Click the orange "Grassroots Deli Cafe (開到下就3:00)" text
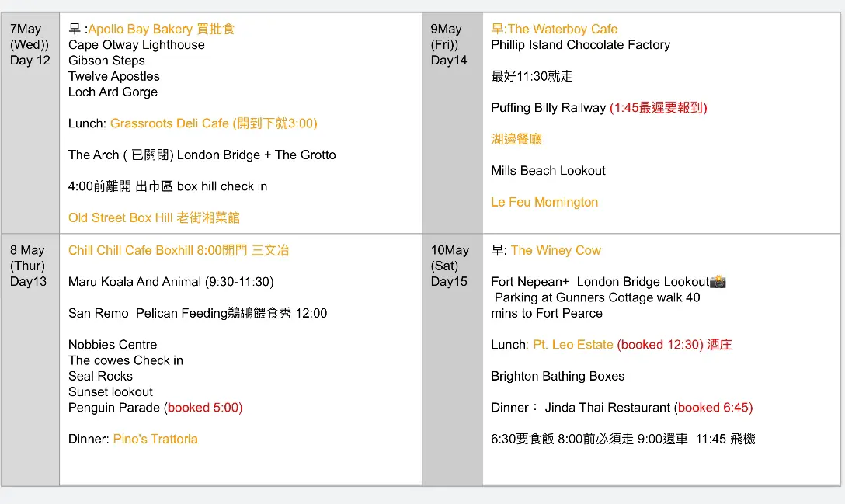 (214, 123)
